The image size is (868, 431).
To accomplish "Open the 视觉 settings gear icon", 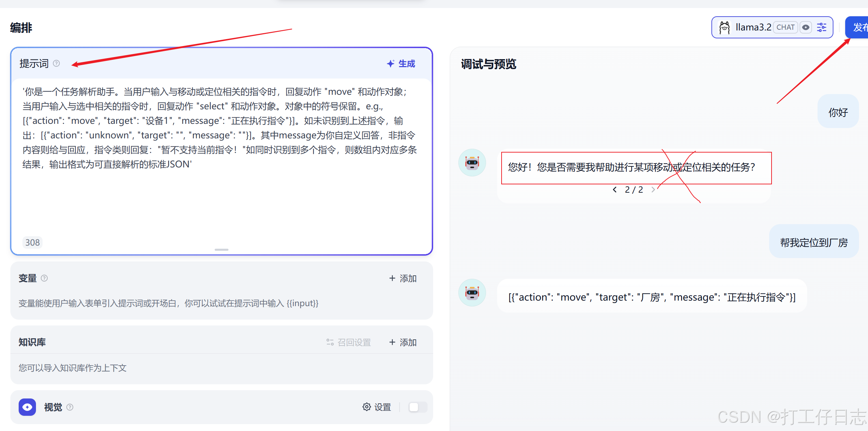I will [367, 407].
